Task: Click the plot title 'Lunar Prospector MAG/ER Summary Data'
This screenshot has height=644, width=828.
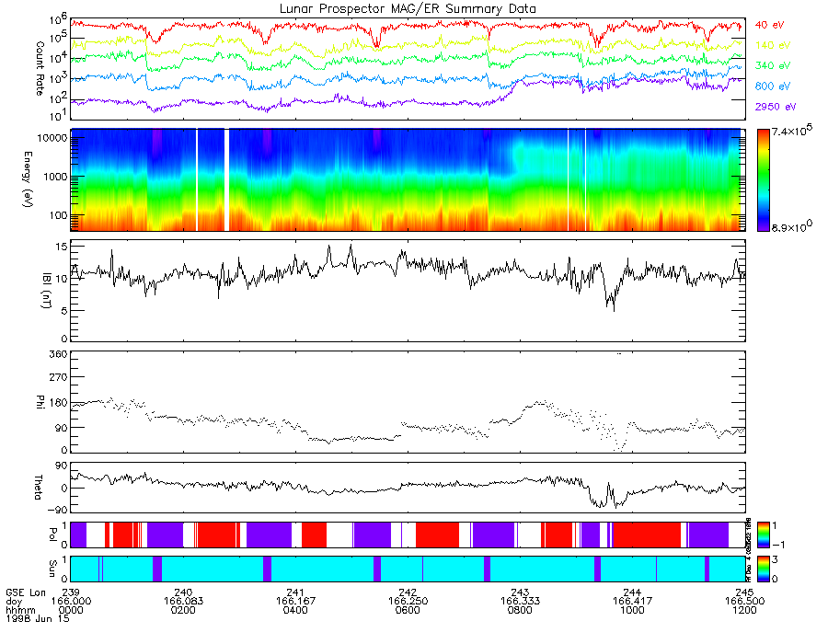Action: coord(408,8)
